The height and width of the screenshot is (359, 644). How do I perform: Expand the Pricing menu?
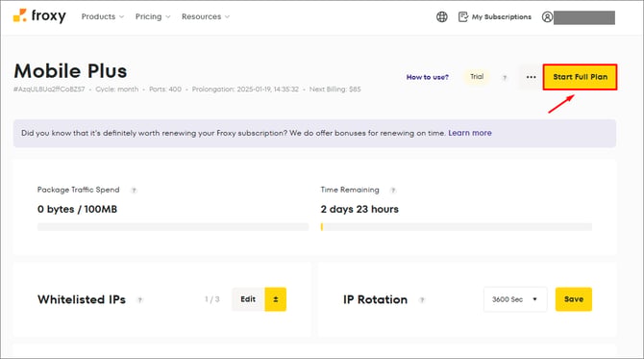tap(153, 16)
